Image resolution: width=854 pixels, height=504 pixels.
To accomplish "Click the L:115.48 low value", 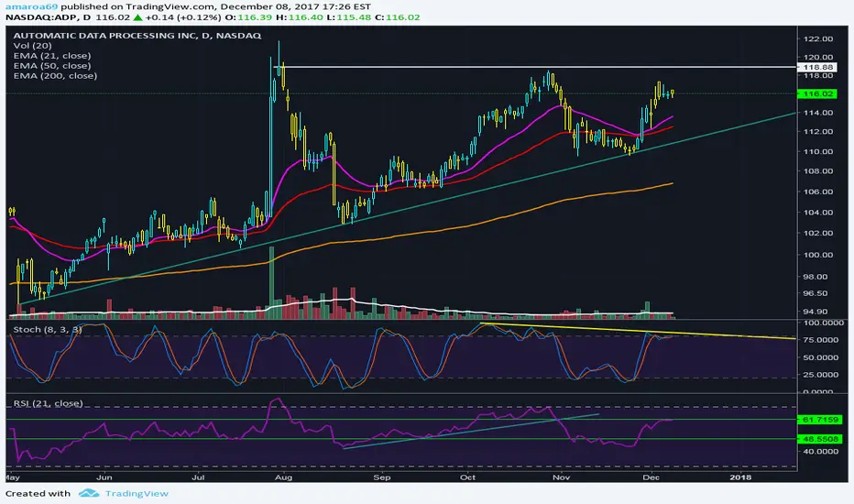I will [348, 17].
